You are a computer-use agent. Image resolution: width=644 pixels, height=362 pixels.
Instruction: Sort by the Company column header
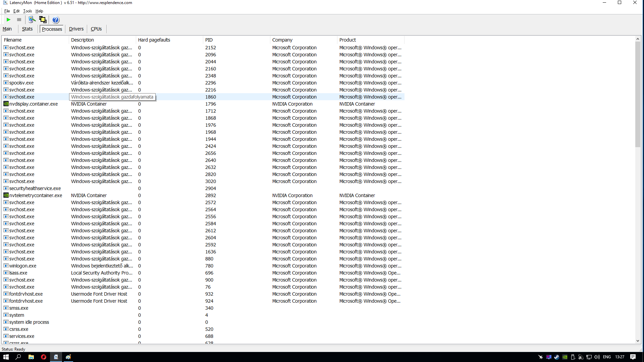(304, 40)
